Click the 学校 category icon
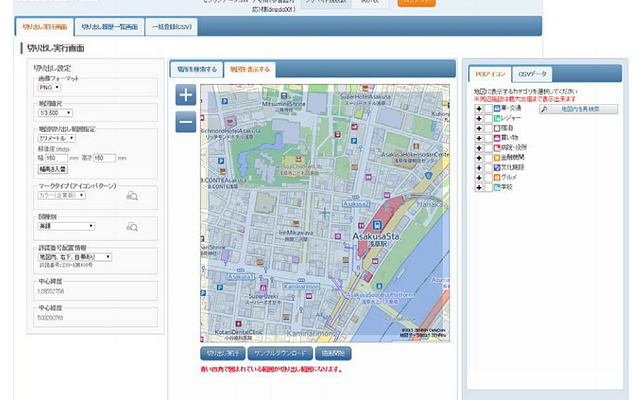The image size is (640, 400). [x=497, y=187]
